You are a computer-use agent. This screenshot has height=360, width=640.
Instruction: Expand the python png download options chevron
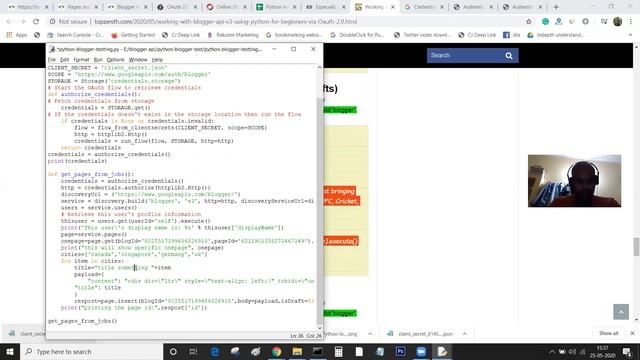coord(370,334)
